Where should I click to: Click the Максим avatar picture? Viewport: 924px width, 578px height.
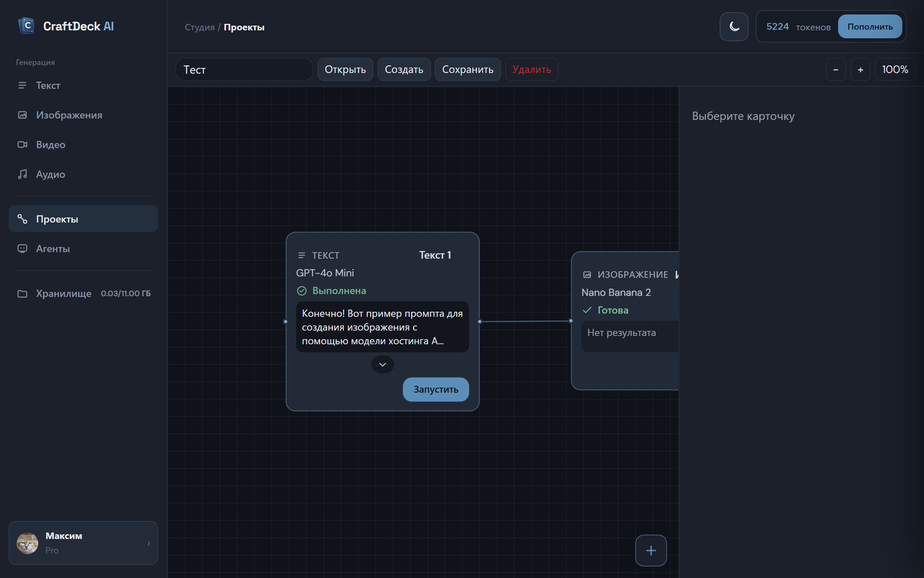(27, 543)
